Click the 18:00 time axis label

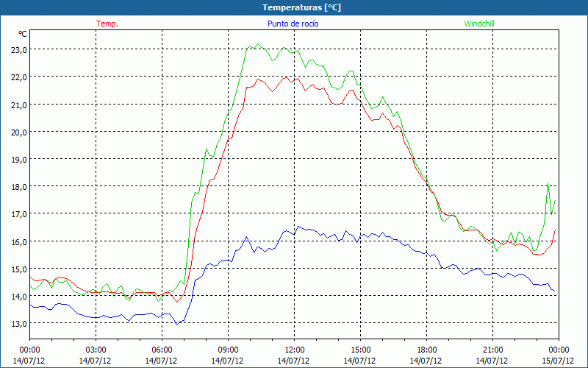426,350
